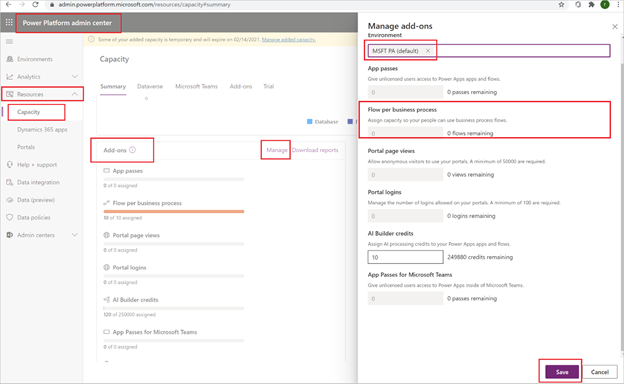This screenshot has width=624, height=384.
Task: Open Dynamics 365 apps
Action: (x=42, y=129)
